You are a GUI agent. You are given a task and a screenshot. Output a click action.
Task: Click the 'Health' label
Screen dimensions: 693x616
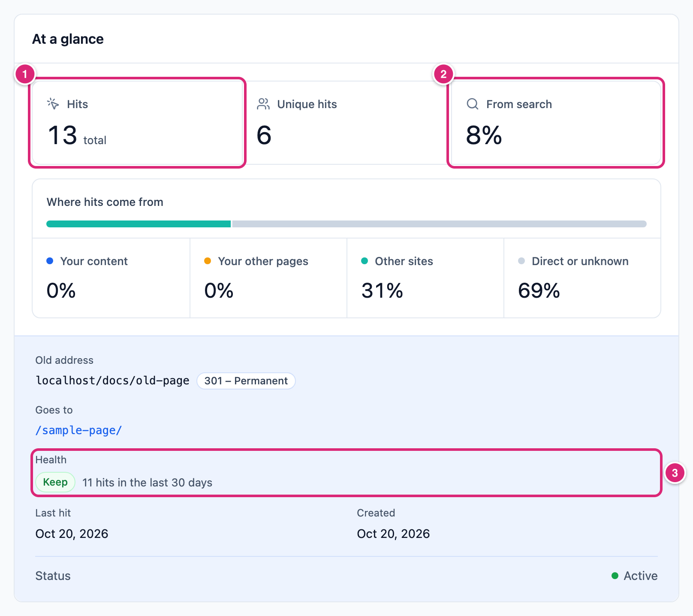point(51,460)
